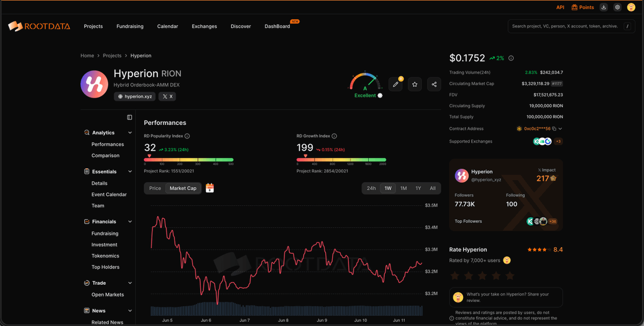644x326 pixels.
Task: Switch chart to Market Cap
Action: [x=183, y=188]
